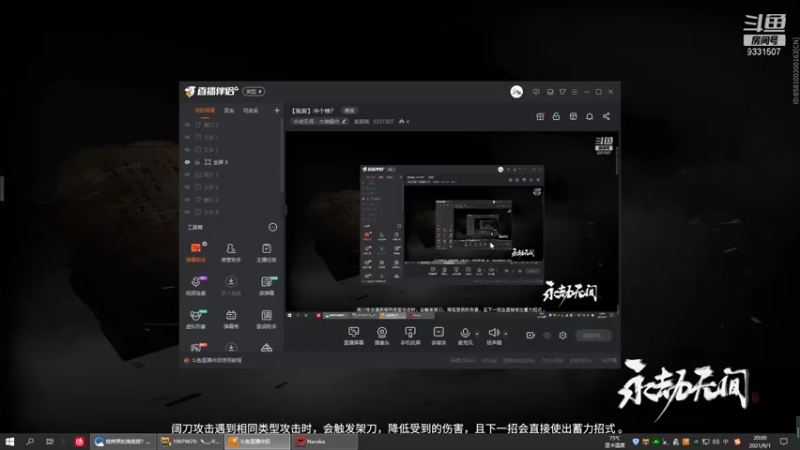Toggle visibility of the first 窗口 2 source row
The image size is (800, 450).
[x=187, y=124]
